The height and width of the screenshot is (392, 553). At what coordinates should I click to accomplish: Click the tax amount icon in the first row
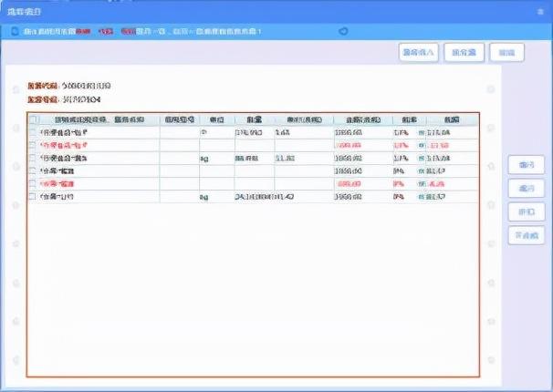tap(422, 133)
